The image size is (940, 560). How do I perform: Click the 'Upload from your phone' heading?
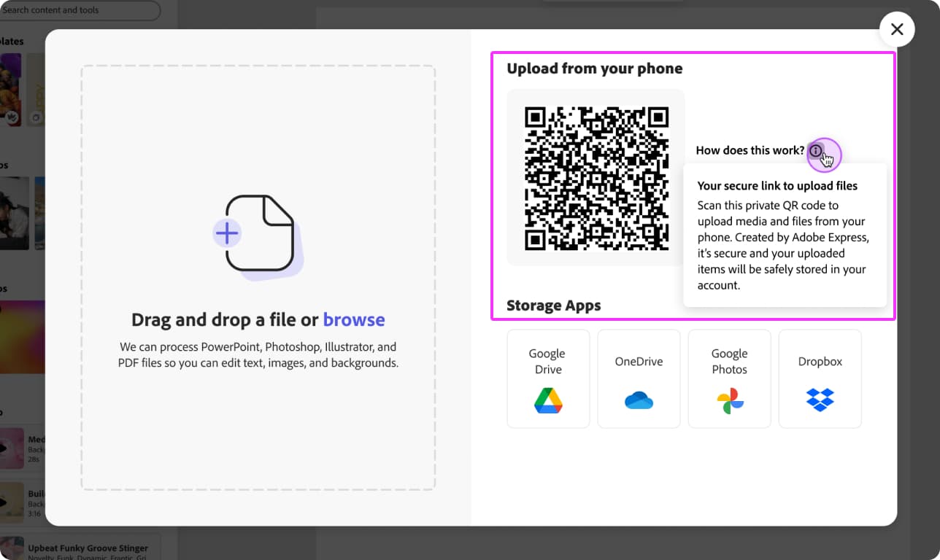(x=595, y=69)
